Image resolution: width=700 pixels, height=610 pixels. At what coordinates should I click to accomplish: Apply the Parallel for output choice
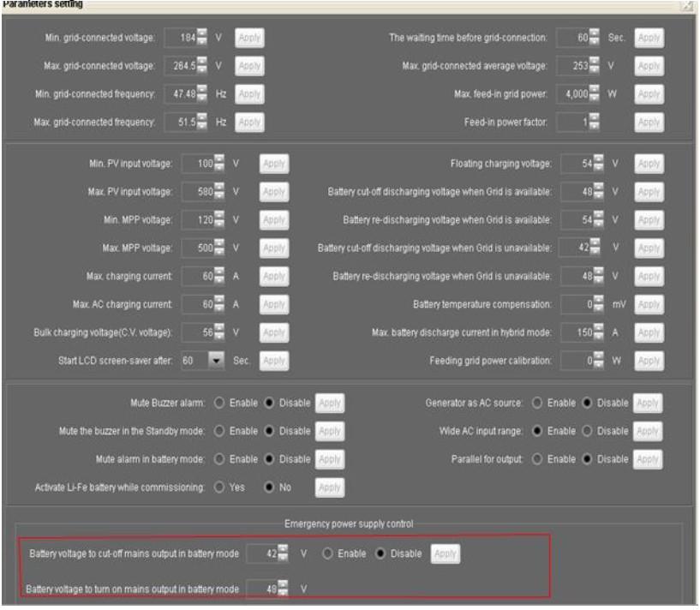click(x=648, y=459)
